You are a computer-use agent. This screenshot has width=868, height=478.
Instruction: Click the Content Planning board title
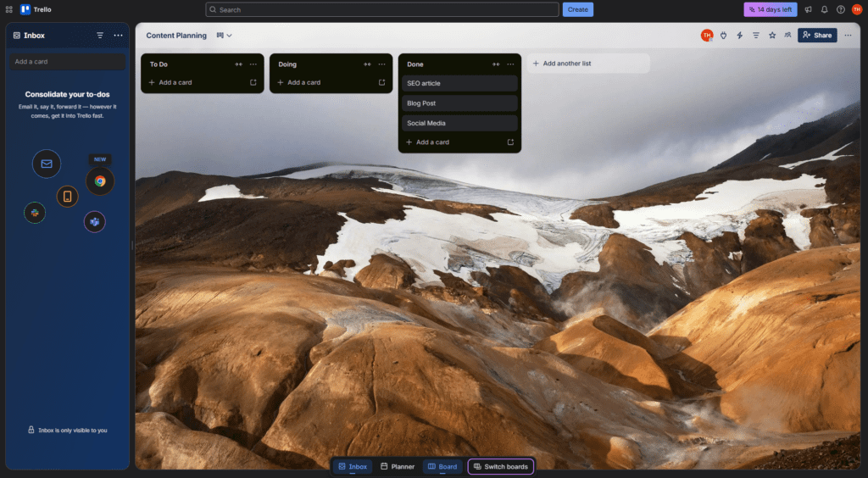coord(176,36)
